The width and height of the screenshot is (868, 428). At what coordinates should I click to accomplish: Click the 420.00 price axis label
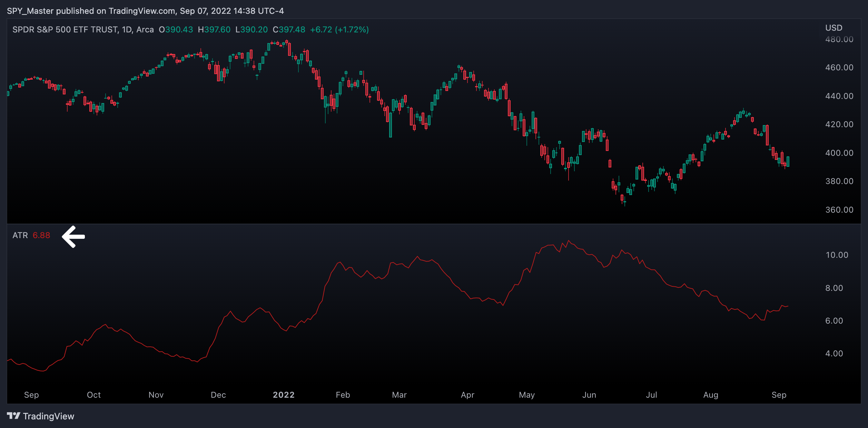[x=839, y=124]
